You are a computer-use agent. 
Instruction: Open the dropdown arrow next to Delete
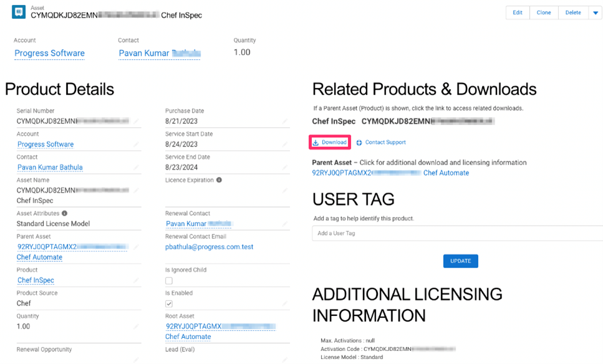[x=596, y=12]
